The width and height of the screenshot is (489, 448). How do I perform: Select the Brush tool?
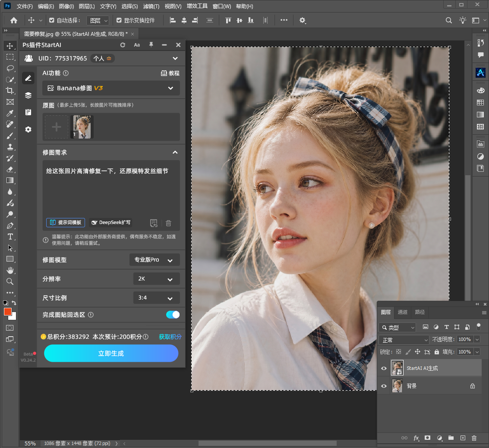pos(9,136)
